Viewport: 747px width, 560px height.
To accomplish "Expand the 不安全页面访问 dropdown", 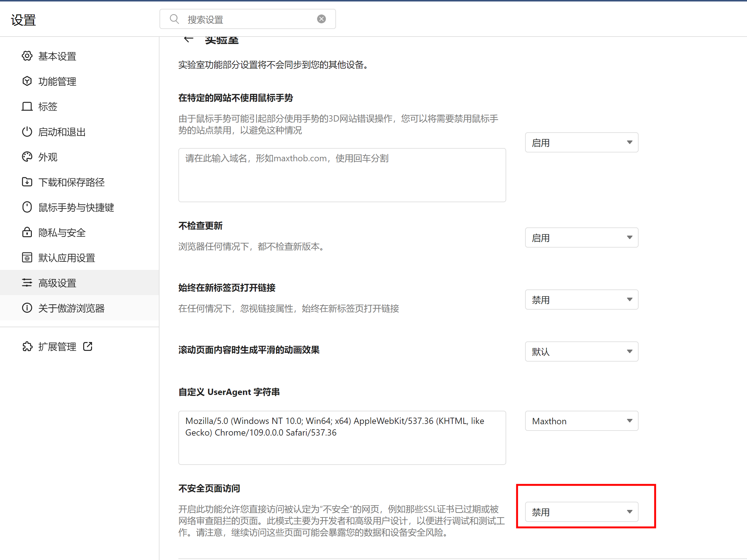I will click(581, 512).
